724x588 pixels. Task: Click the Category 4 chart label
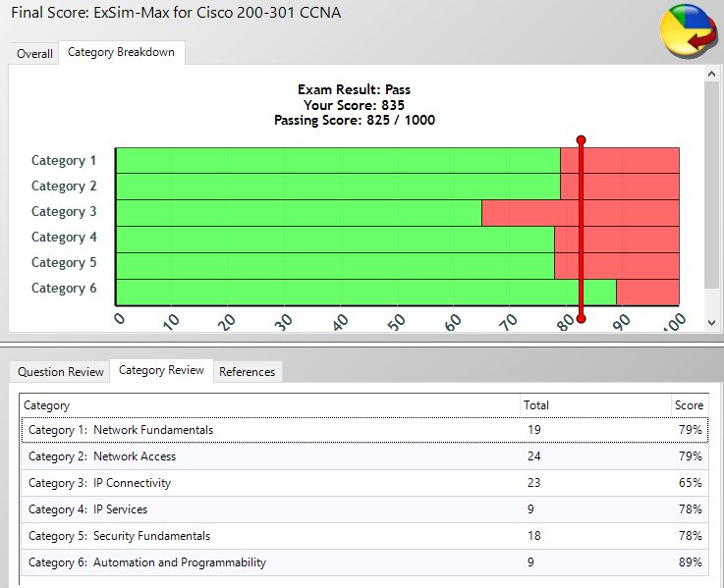point(64,238)
